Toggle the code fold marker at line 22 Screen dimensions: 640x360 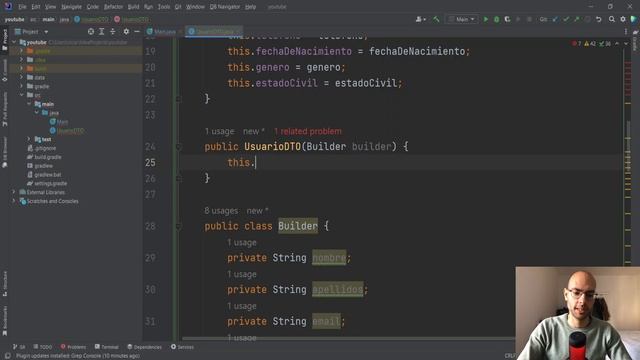click(x=178, y=99)
